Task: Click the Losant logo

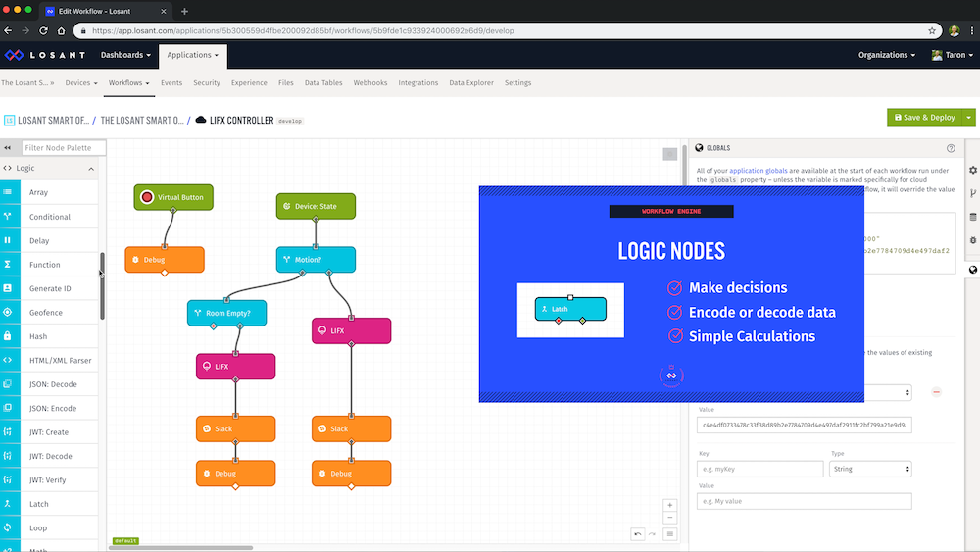Action: (44, 55)
